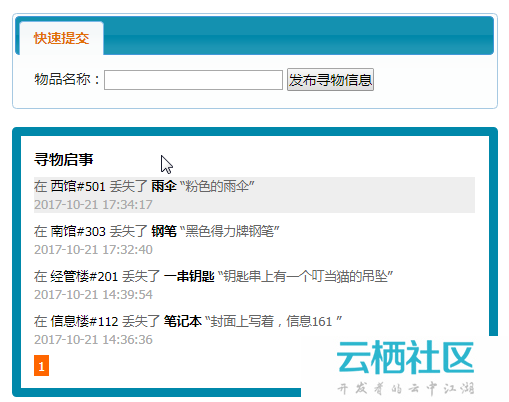Select the timestamp 2017-10-21 14:36:36
Viewport: 509px width, 402px height.
coord(93,339)
